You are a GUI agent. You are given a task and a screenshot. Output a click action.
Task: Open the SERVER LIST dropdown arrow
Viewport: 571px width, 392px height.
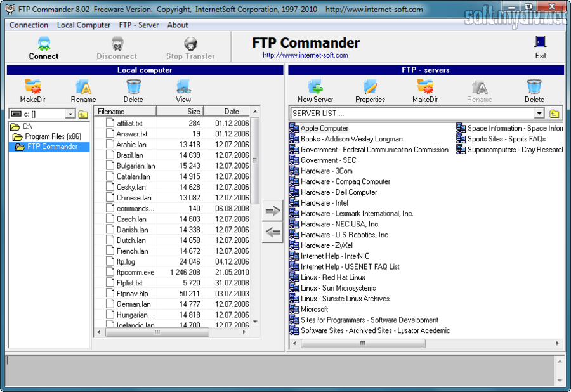[x=539, y=114]
